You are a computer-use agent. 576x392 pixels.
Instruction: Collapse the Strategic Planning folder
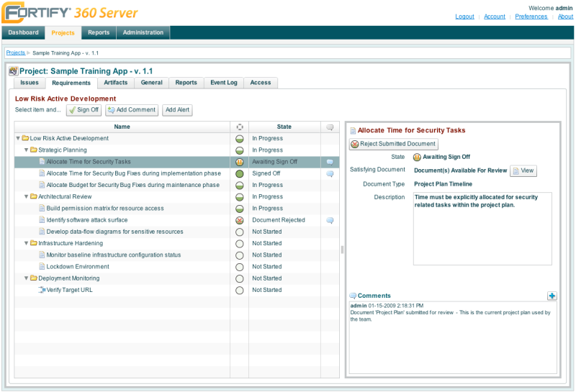click(x=26, y=150)
